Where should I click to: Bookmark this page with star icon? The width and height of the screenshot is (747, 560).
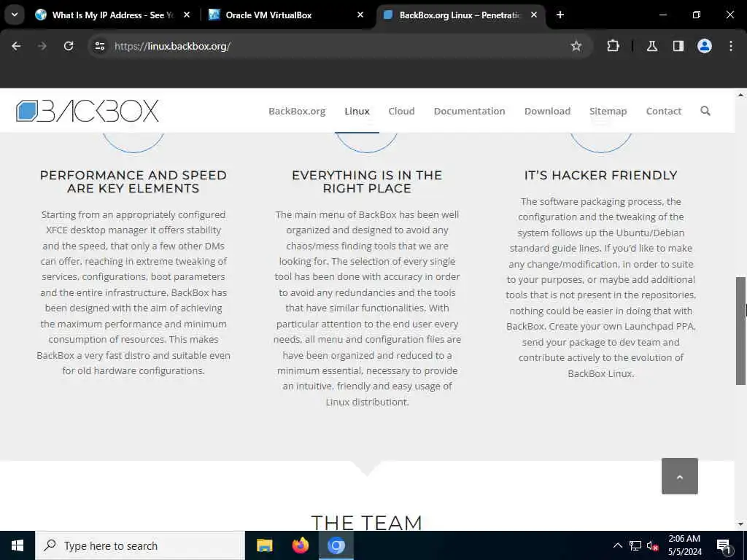pos(576,46)
